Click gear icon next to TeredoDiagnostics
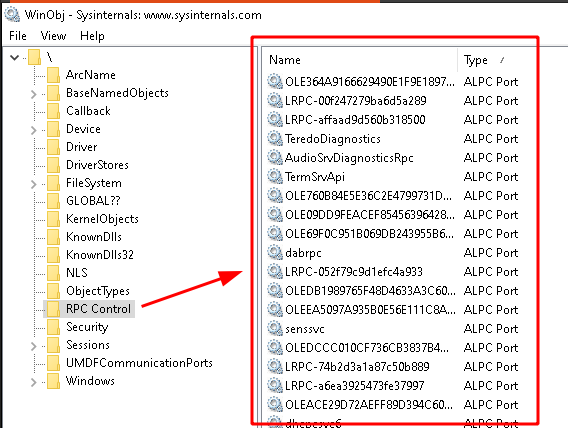Screen dimensions: 568x428 [275, 139]
